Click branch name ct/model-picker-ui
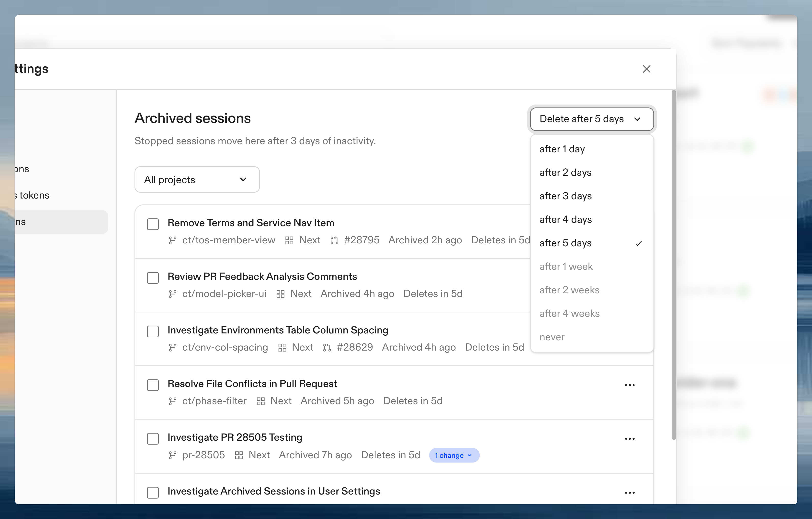The width and height of the screenshot is (812, 519). (x=224, y=294)
